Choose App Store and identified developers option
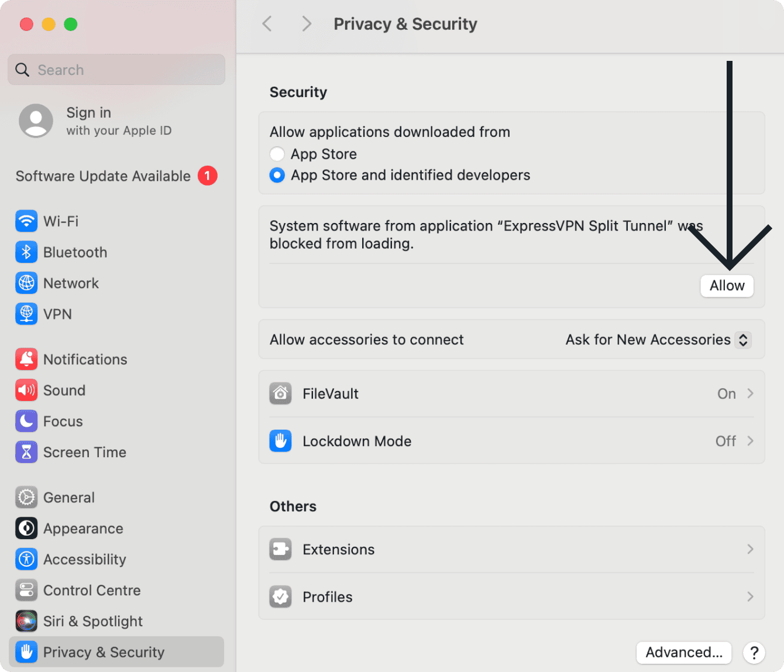784x672 pixels. pos(277,175)
